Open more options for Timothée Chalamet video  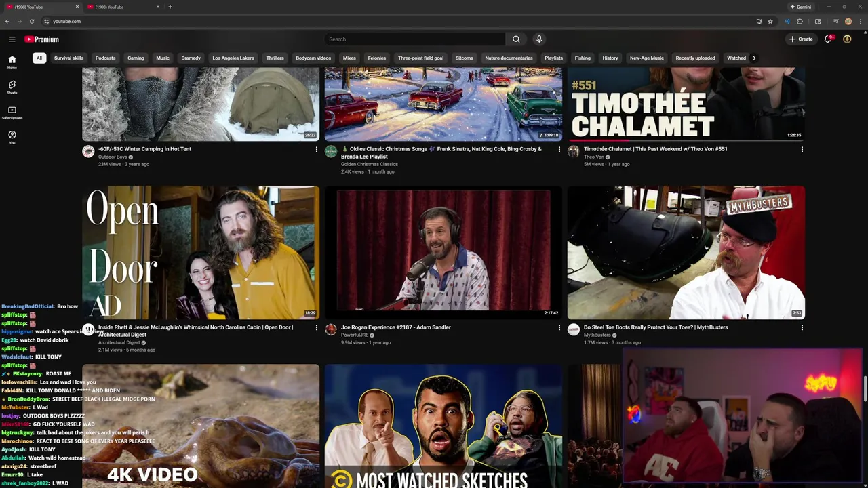[x=802, y=149]
